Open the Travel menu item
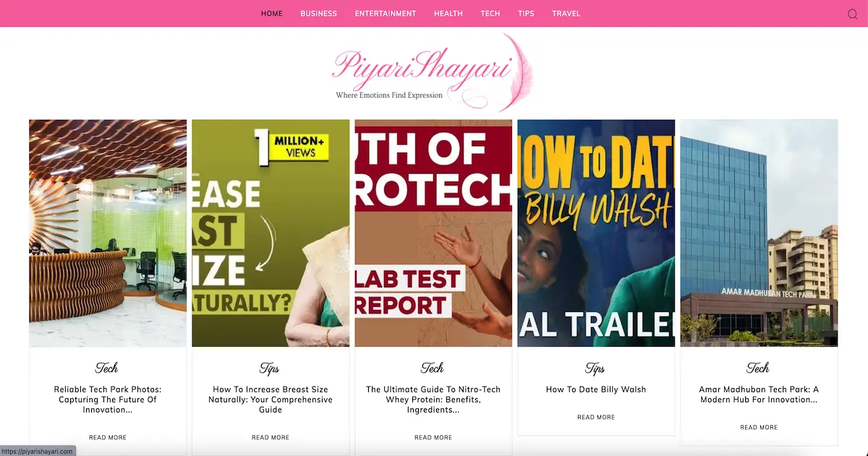 tap(566, 14)
